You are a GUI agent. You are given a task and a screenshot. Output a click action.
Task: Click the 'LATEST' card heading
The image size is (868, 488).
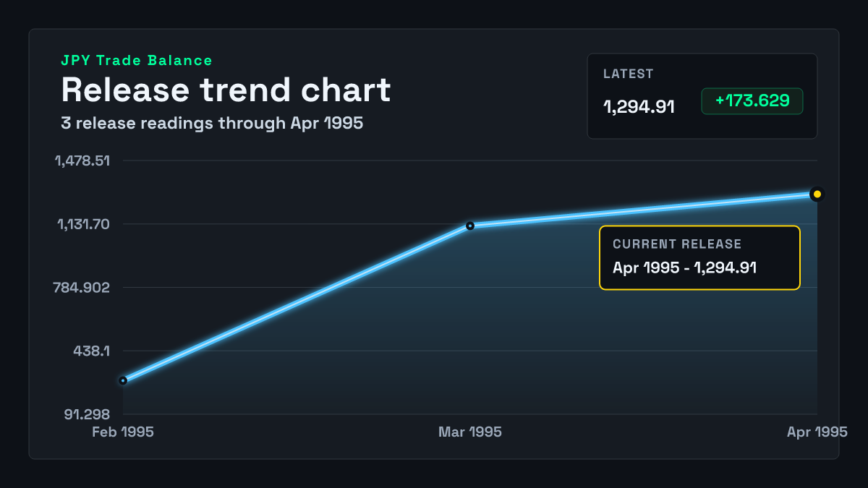[629, 74]
